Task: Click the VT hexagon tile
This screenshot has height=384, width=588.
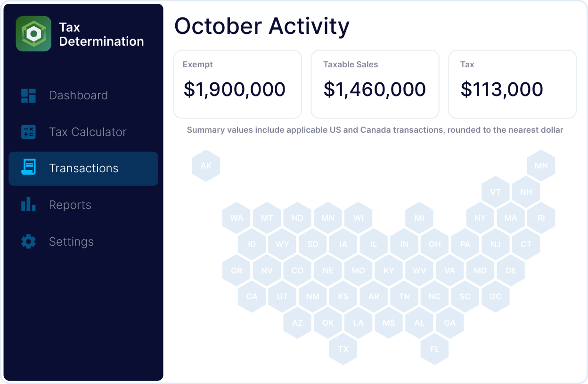Action: click(495, 192)
